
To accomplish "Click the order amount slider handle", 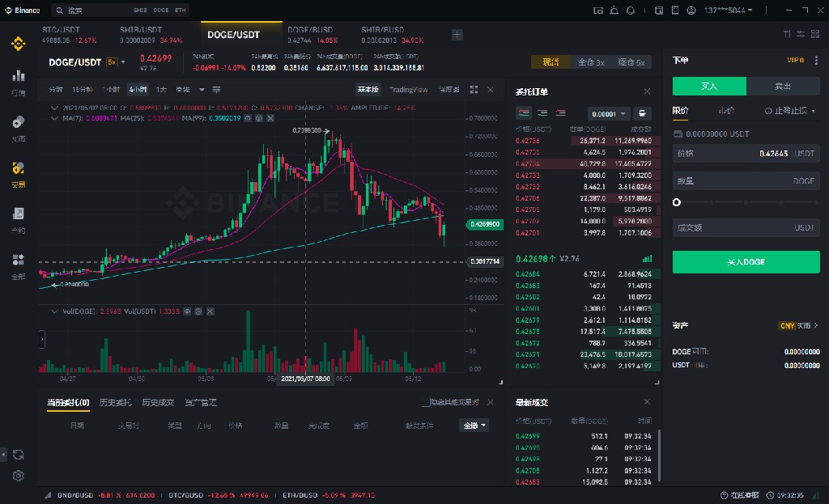I will [x=676, y=202].
